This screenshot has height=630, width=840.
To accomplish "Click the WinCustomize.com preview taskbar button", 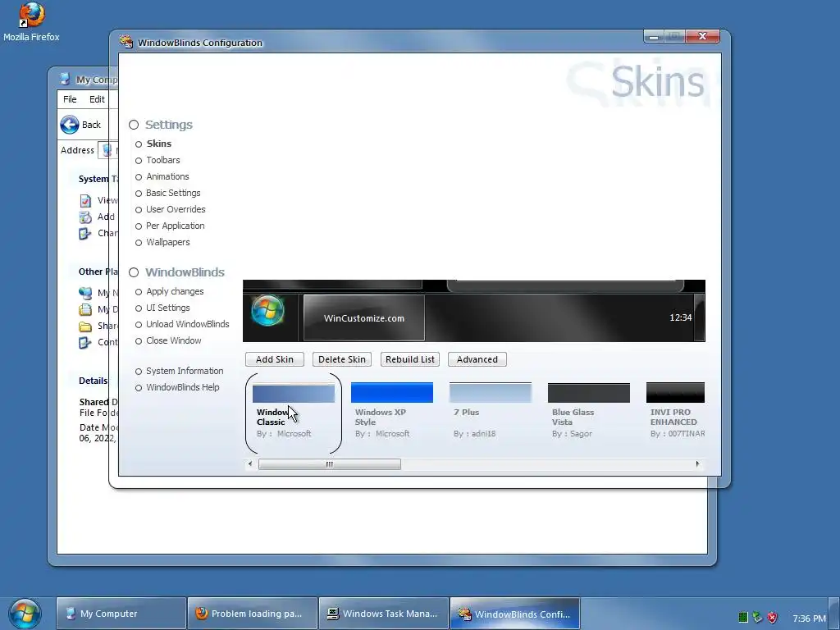I will pyautogui.click(x=363, y=317).
